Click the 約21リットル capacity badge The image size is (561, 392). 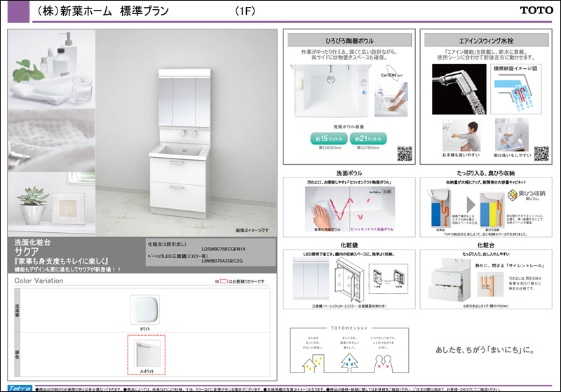368,138
